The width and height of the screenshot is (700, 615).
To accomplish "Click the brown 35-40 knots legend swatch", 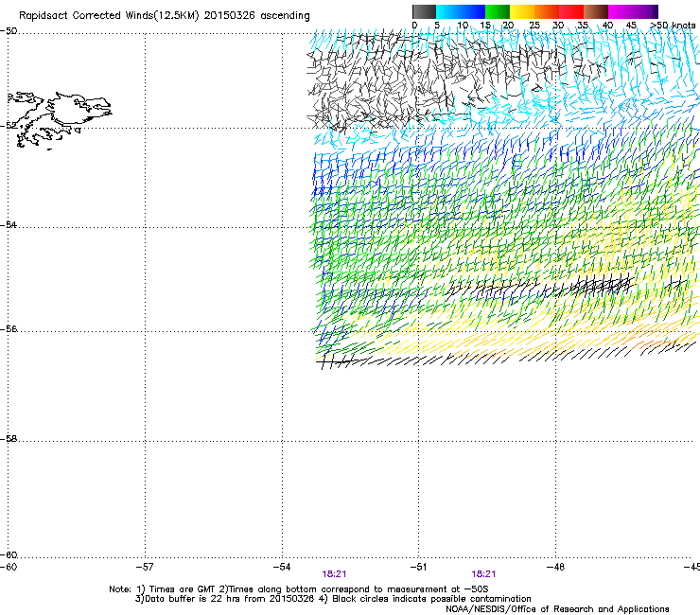I will point(596,11).
